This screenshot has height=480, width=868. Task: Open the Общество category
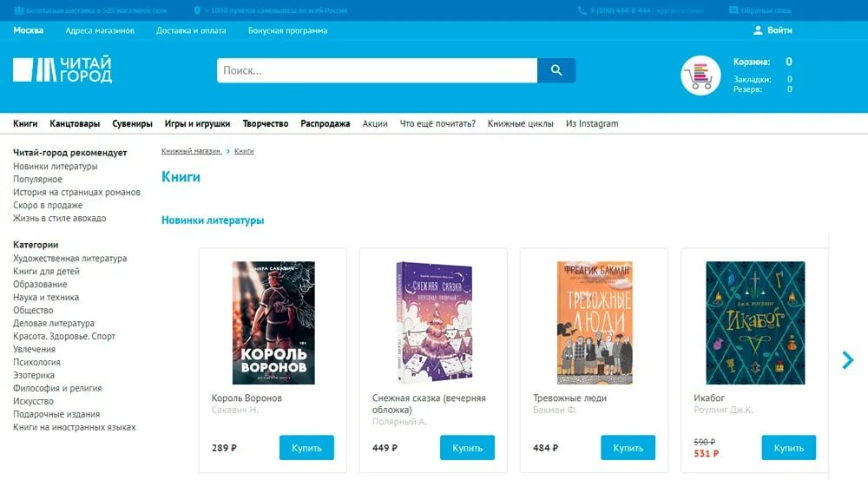pyautogui.click(x=33, y=310)
